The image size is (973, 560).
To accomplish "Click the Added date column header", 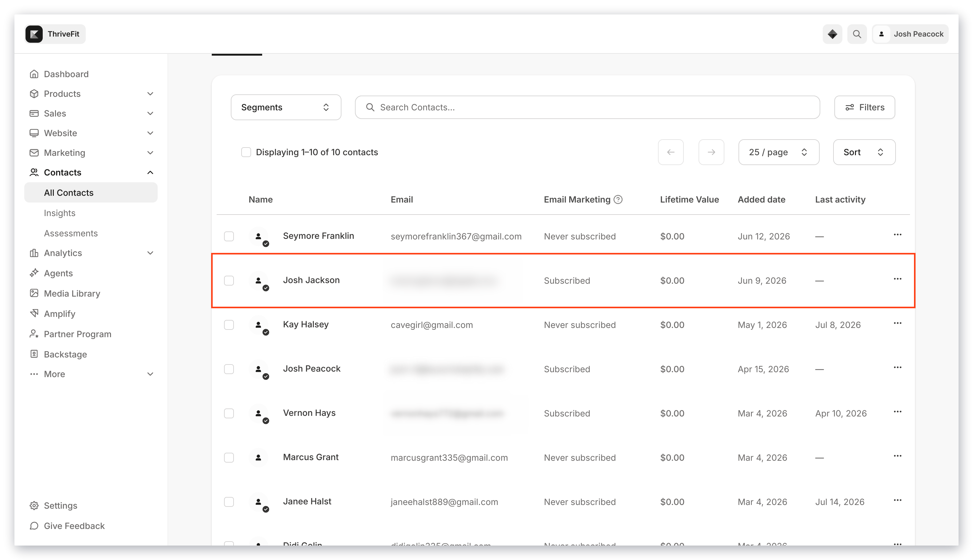I will tap(761, 199).
